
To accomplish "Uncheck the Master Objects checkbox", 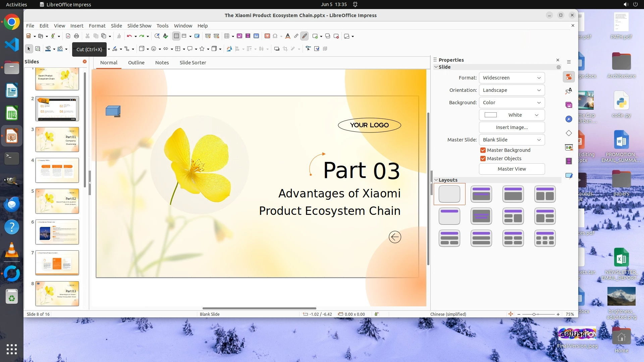I will tap(483, 159).
